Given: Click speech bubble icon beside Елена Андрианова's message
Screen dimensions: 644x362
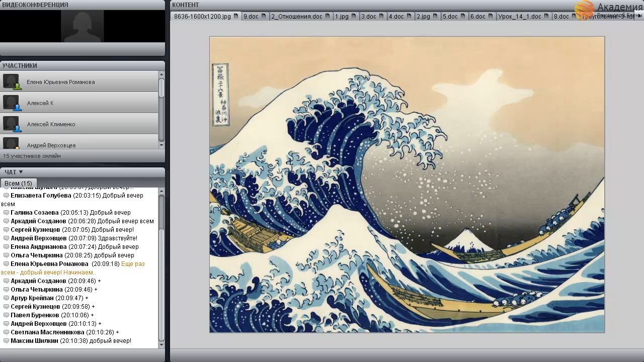Looking at the screenshot, I should point(7,247).
